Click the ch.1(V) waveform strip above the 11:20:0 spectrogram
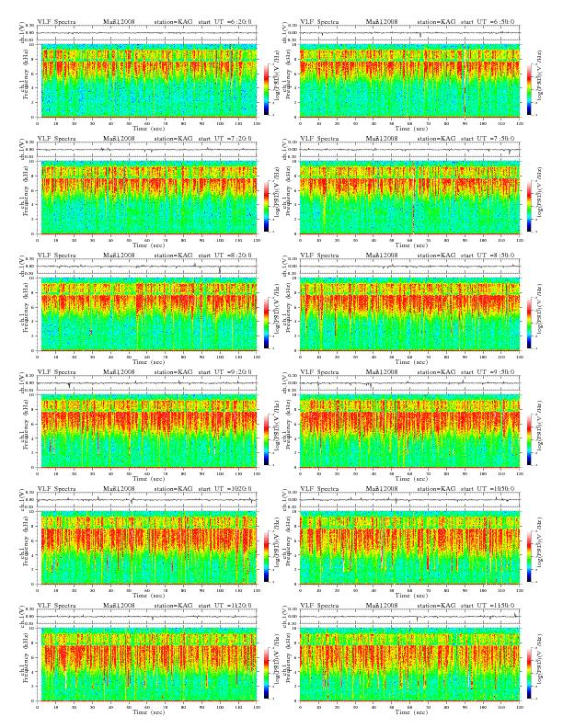Image resolution: width=563 pixels, height=728 pixels. pos(147,617)
